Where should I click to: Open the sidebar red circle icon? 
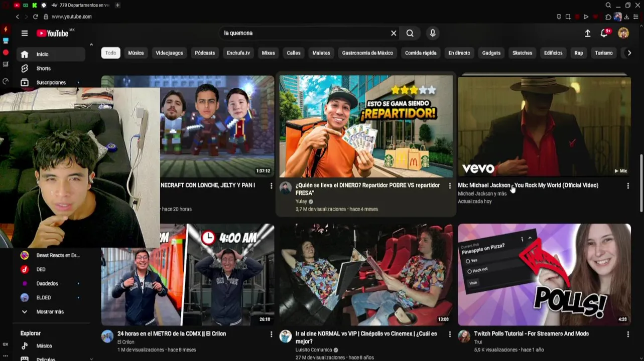click(x=6, y=52)
